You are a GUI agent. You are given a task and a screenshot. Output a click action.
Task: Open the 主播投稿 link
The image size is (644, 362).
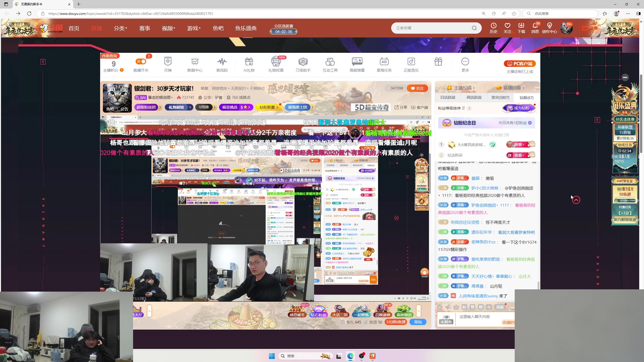click(x=461, y=88)
